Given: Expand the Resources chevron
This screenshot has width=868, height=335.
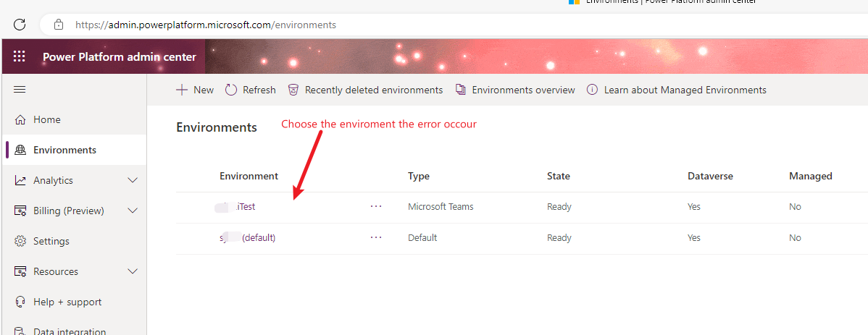Looking at the screenshot, I should coord(133,271).
